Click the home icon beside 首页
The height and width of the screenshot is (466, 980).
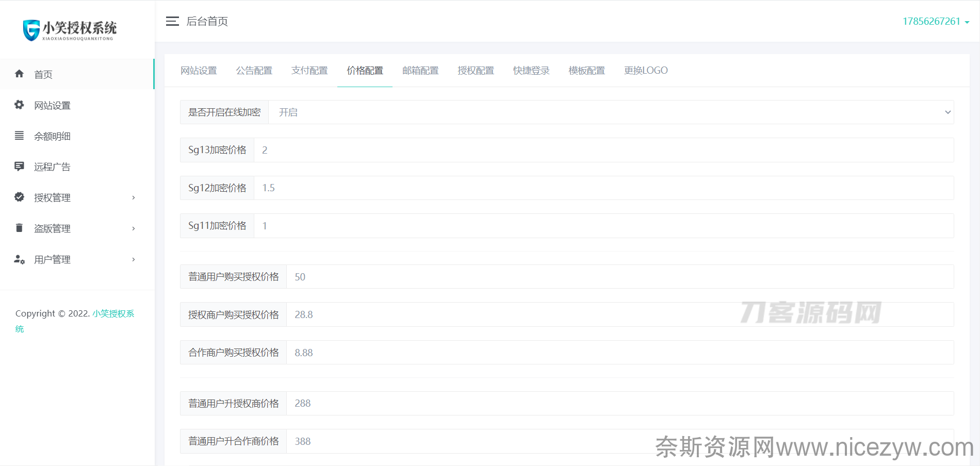(19, 74)
